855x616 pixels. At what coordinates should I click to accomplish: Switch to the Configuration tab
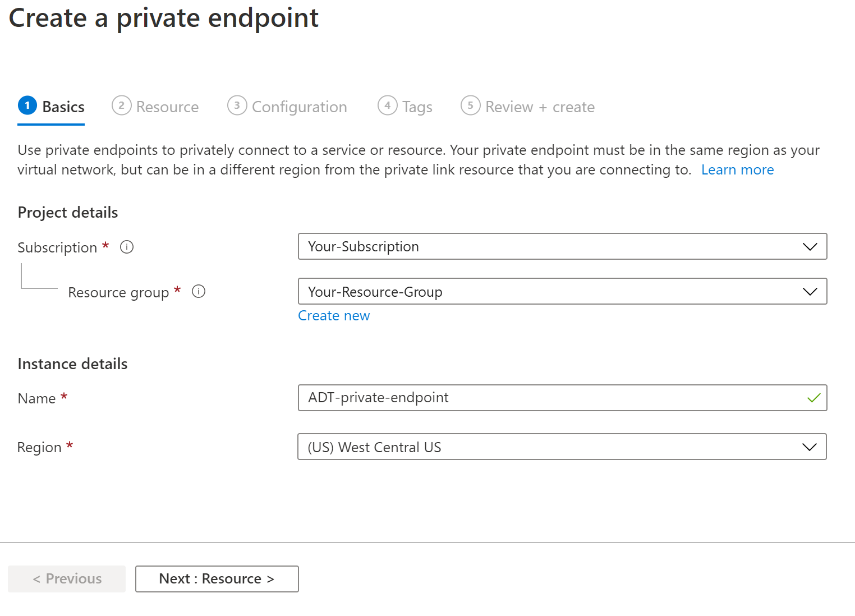coord(287,107)
